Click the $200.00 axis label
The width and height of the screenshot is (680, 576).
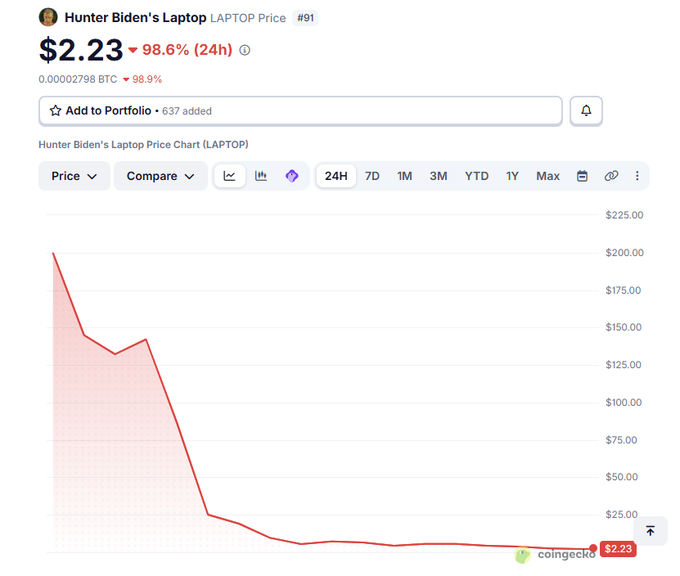624,252
